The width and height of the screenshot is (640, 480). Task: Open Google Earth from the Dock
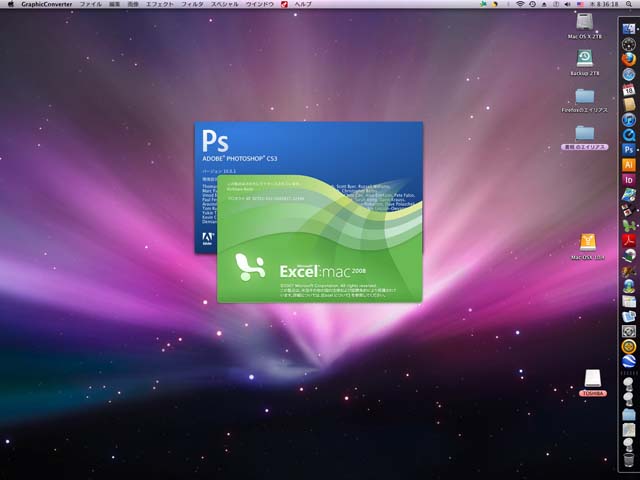629,361
